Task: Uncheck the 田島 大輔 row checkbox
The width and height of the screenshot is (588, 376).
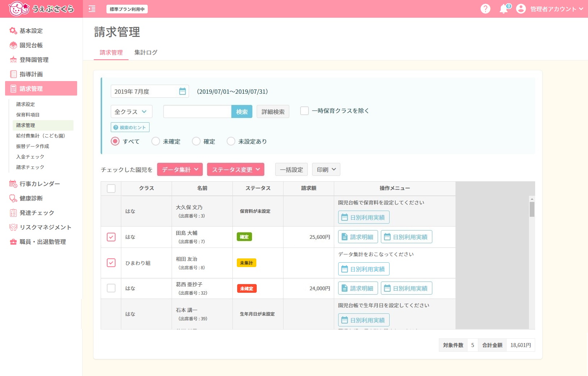Action: point(111,237)
